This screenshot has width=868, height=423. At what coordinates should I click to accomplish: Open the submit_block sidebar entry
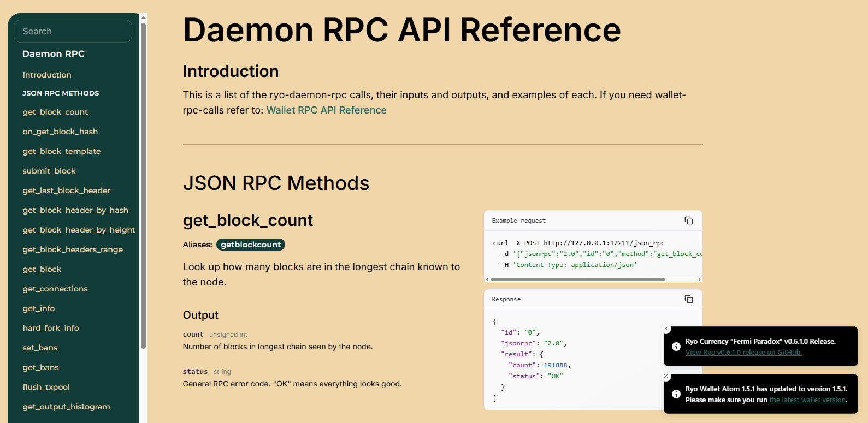(x=49, y=171)
